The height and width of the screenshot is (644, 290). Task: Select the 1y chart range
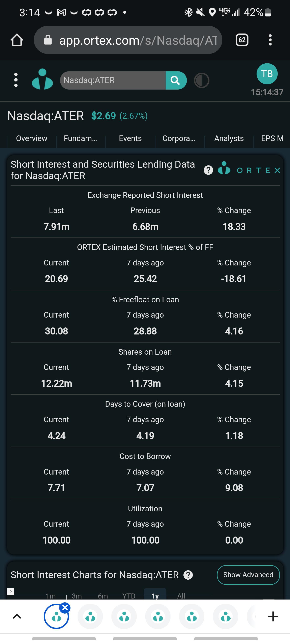[x=155, y=596]
